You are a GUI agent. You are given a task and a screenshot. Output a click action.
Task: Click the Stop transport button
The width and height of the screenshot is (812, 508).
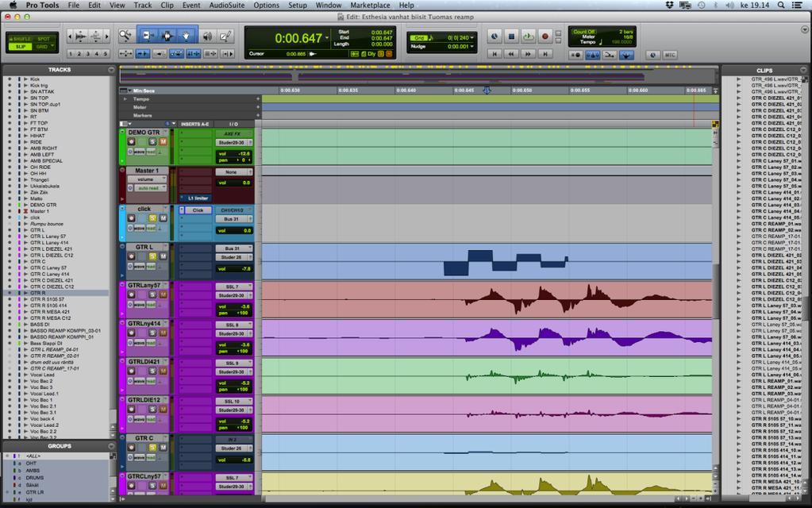[511, 37]
